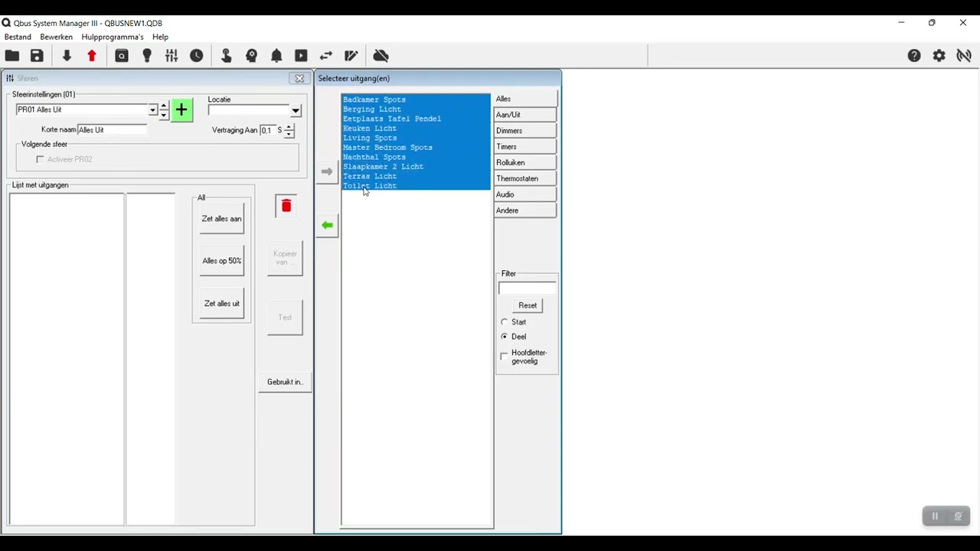Screen dimensions: 980x551
Task: Filter by Audio outputs
Action: [x=525, y=194]
